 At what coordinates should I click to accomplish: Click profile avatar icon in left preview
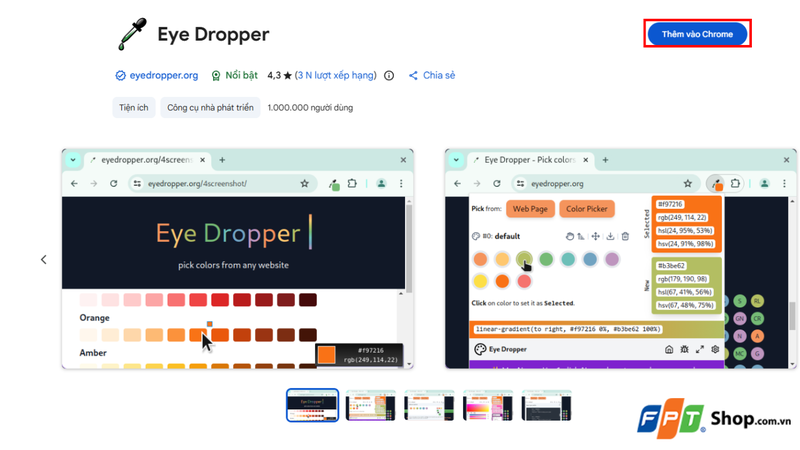381,184
